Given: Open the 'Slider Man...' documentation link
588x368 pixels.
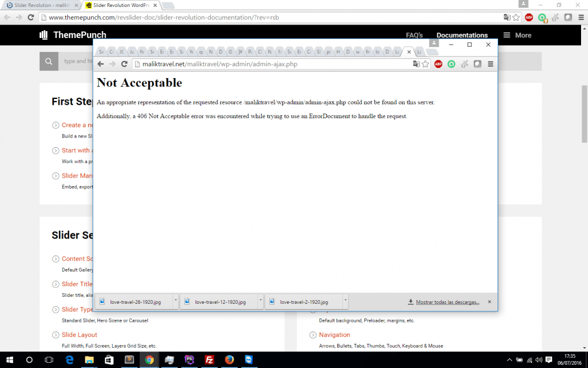Looking at the screenshot, I should coord(78,175).
